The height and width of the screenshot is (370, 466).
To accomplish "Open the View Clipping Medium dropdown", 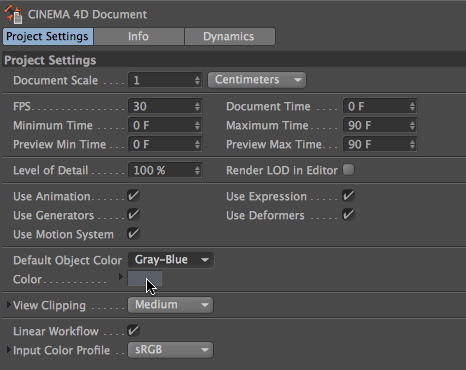I will (x=171, y=305).
